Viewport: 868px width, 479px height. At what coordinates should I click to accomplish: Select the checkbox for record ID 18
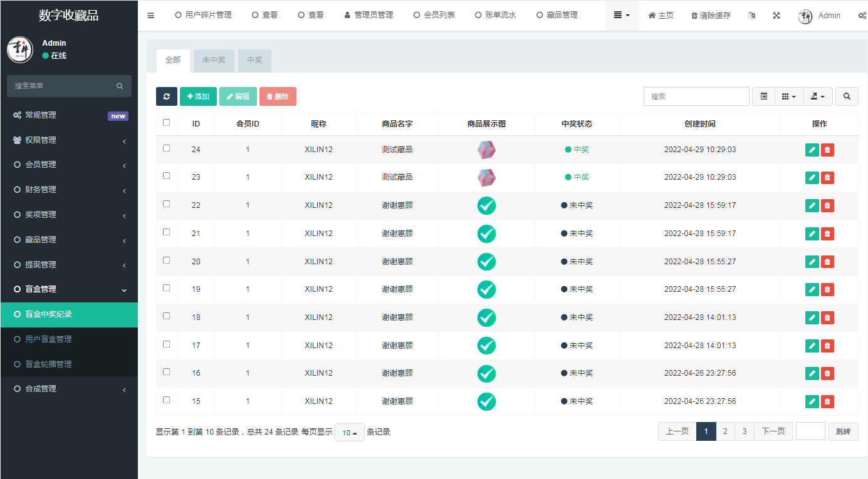[167, 316]
